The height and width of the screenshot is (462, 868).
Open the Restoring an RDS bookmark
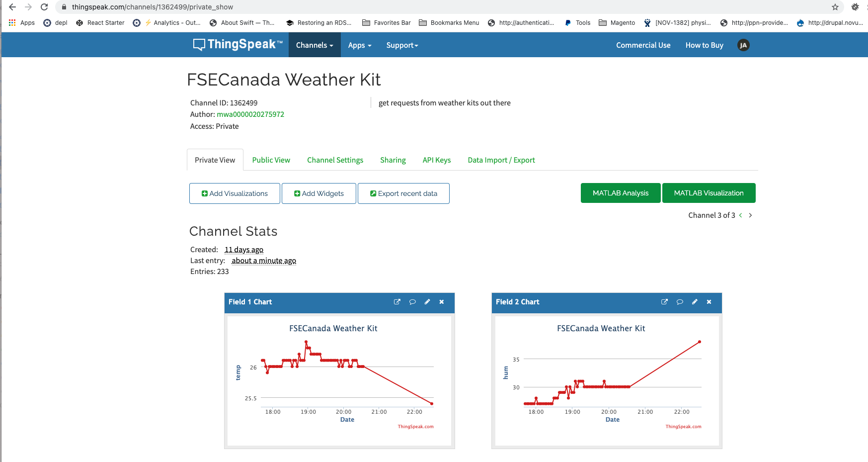coord(319,23)
